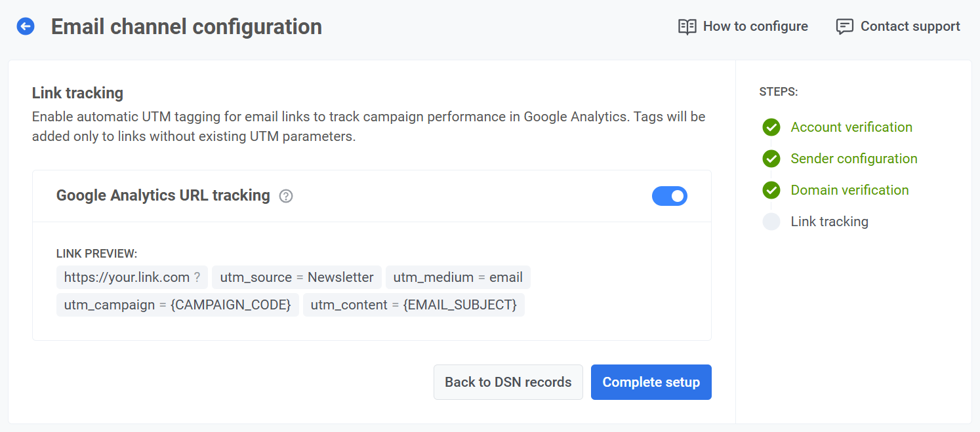Click the help question mark icon
The image size is (980, 432).
click(x=286, y=196)
